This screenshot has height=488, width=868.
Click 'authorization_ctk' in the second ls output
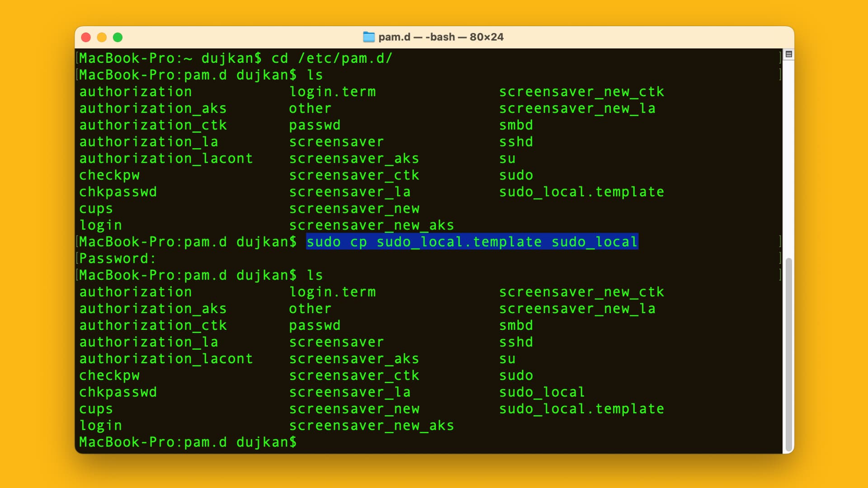[x=153, y=325]
